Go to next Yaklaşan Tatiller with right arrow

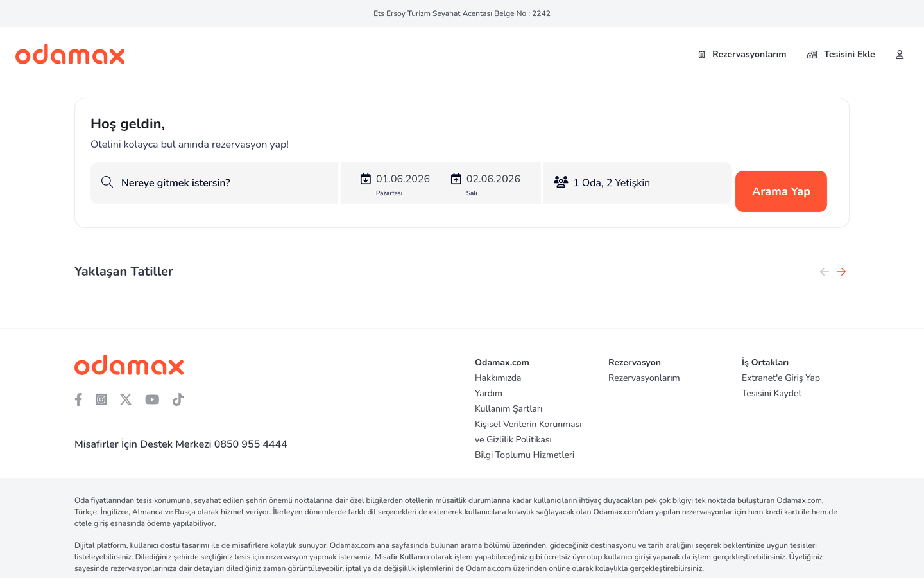pos(841,272)
